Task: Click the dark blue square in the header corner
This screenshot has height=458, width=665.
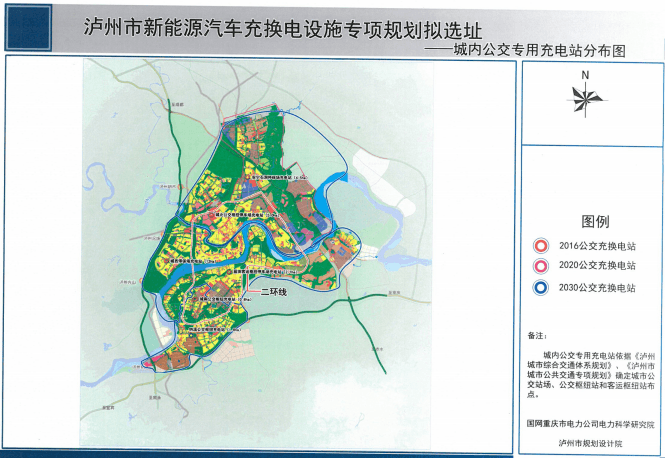Action: point(28,28)
